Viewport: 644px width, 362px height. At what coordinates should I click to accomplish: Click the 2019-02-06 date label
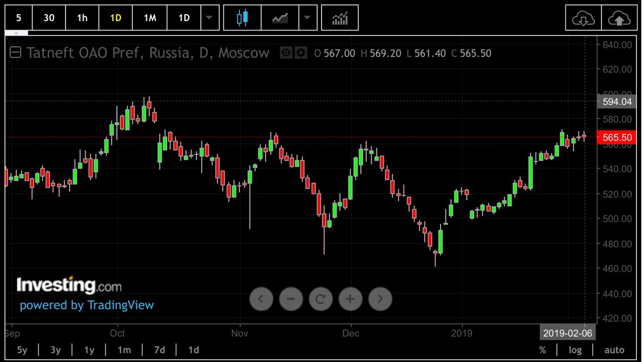(568, 333)
